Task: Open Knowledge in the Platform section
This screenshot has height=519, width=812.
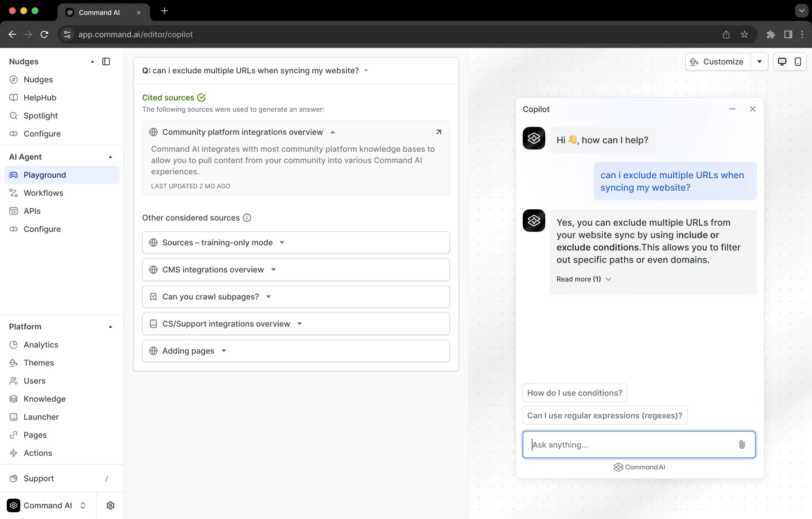Action: tap(62, 399)
